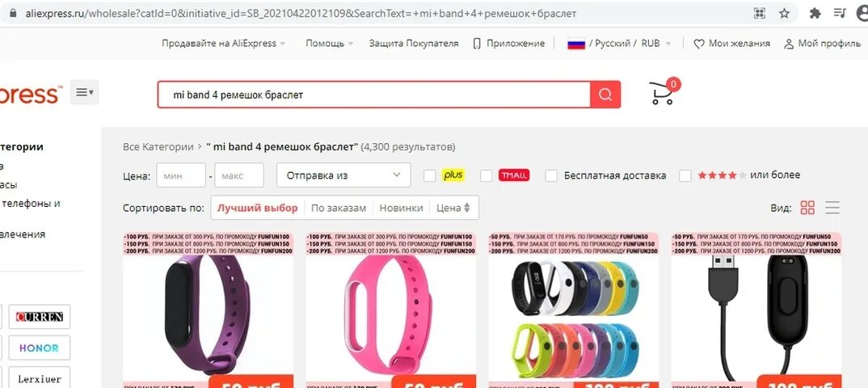
Task: Expand the Отправка из dropdown
Action: (x=343, y=175)
